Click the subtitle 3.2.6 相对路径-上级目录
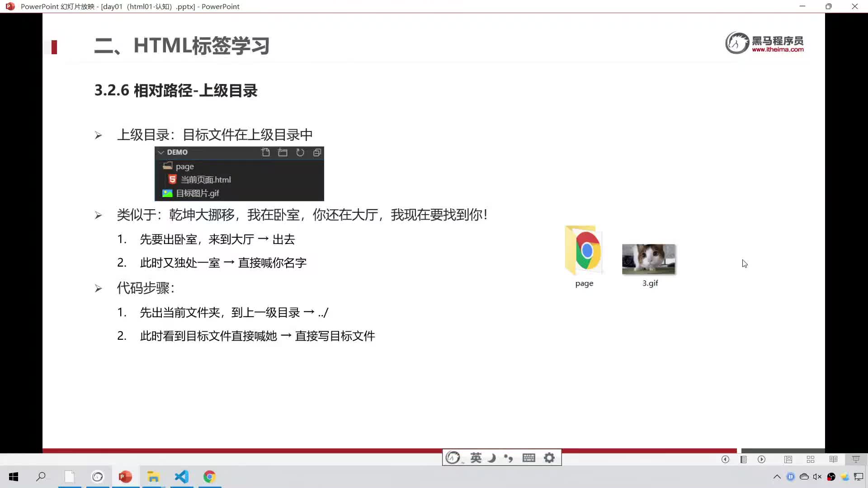 (x=176, y=90)
